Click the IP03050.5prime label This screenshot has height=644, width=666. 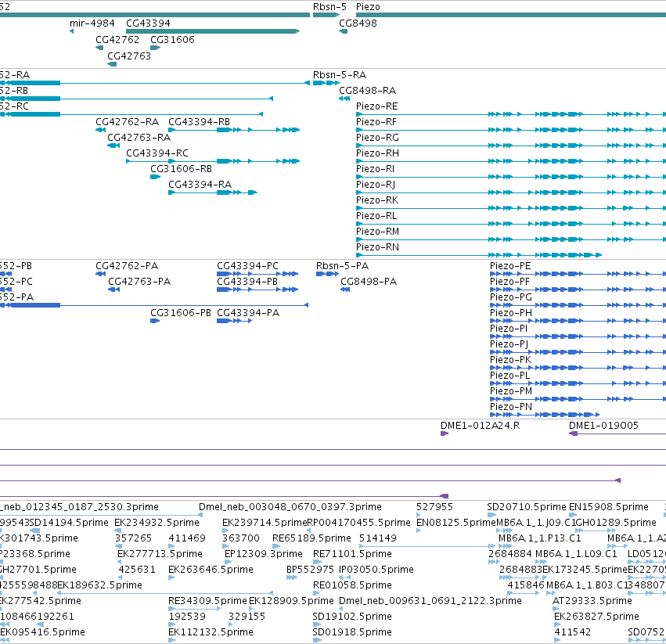(376, 570)
